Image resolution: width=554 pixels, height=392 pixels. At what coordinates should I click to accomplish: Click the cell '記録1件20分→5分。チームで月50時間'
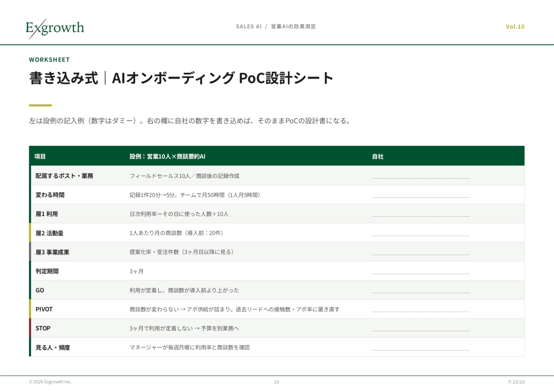pyautogui.click(x=196, y=195)
